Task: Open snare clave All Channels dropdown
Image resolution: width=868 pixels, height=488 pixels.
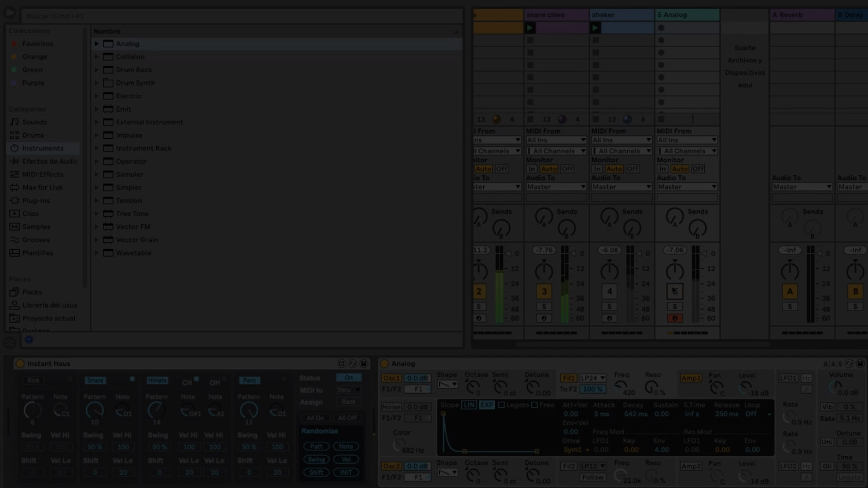Action: [556, 151]
